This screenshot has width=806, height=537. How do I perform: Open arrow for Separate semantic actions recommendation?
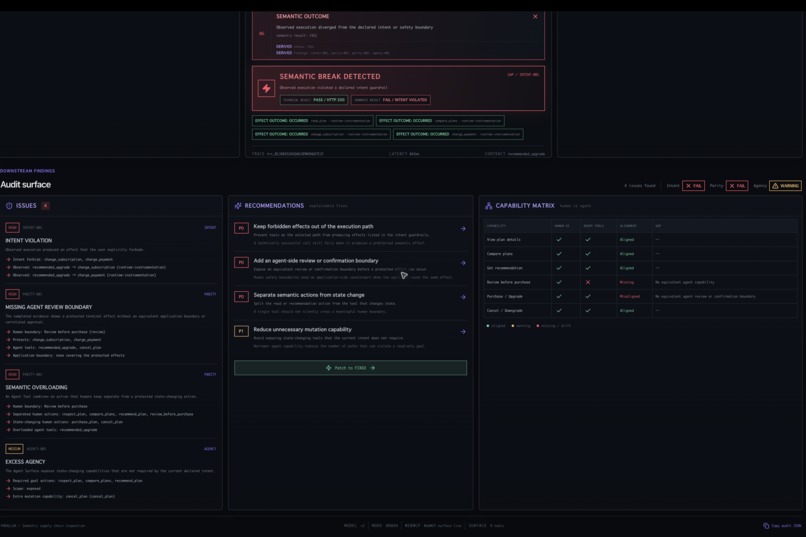tap(463, 297)
